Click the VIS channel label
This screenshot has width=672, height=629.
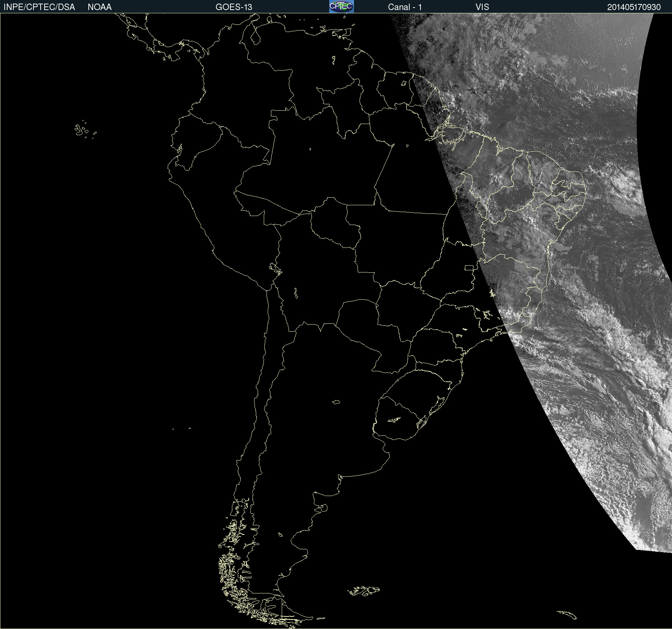coord(482,7)
